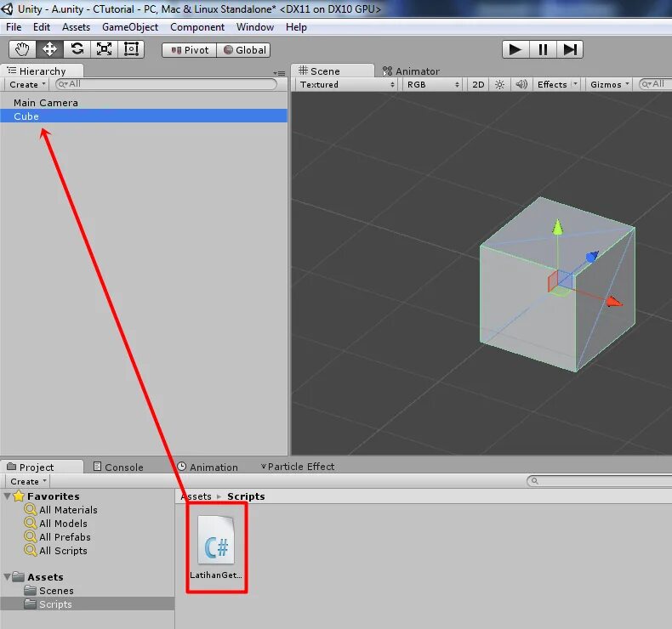Select the Scale tool
The width and height of the screenshot is (672, 629).
tap(104, 49)
